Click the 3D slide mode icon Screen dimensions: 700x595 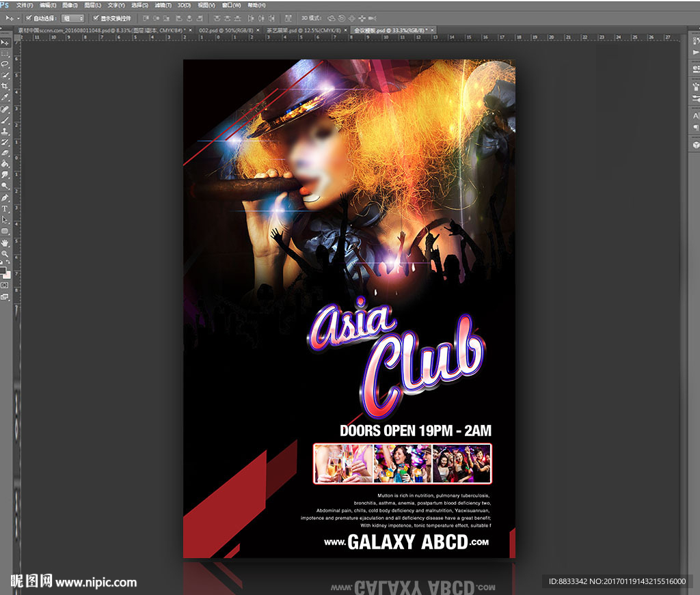click(362, 18)
